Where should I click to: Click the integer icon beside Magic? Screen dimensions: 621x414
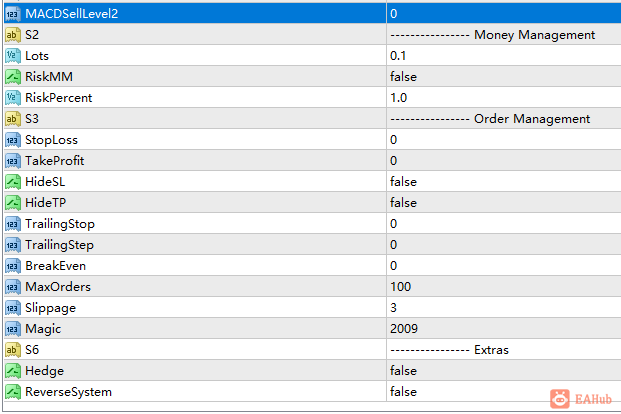tap(13, 329)
